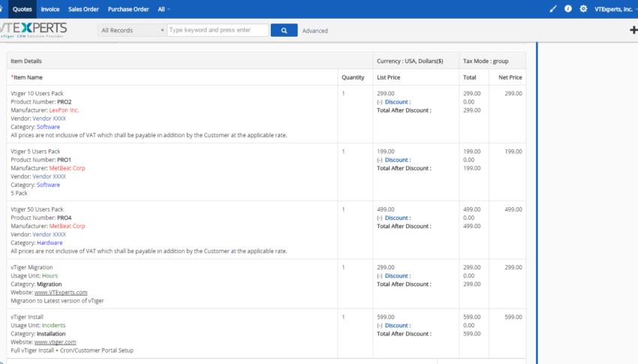Open Software category of Vtiger 5 Users Pack
This screenshot has width=638, height=364.
point(49,185)
